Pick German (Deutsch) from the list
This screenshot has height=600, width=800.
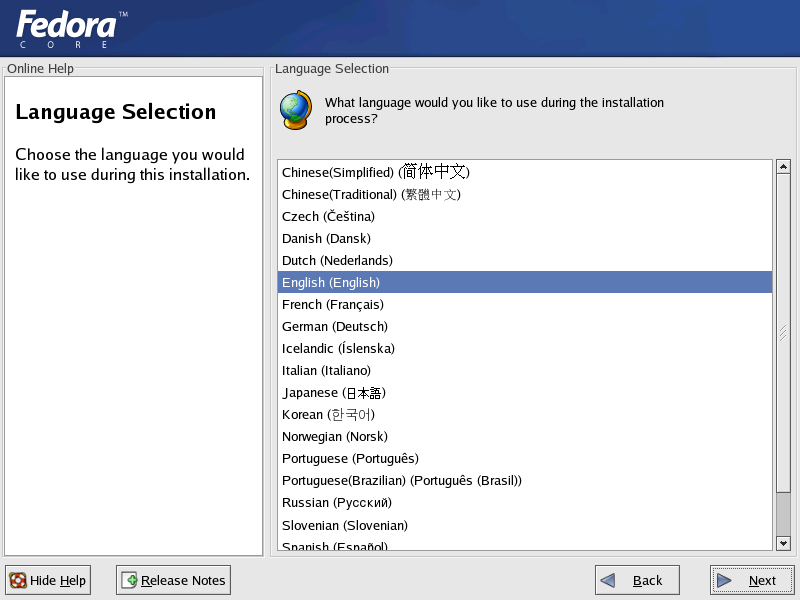pos(334,326)
